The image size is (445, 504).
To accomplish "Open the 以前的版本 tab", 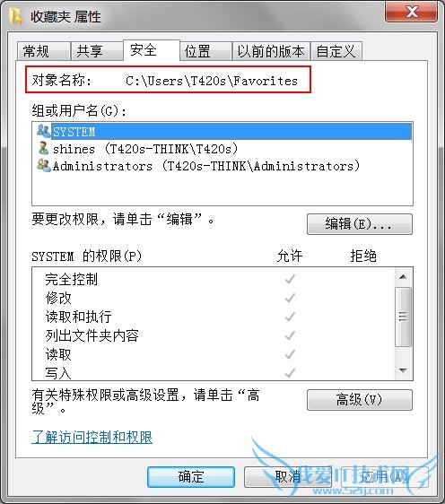I will pyautogui.click(x=271, y=51).
